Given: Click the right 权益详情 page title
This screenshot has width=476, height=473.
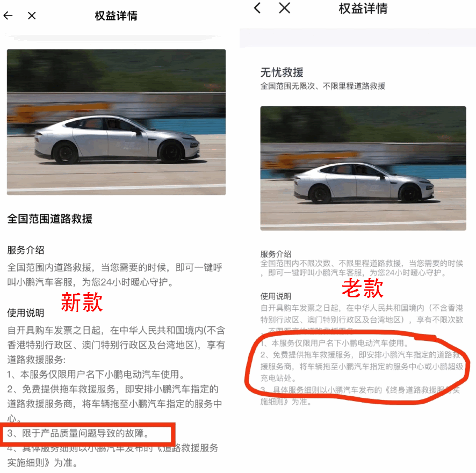Looking at the screenshot, I should (x=363, y=8).
